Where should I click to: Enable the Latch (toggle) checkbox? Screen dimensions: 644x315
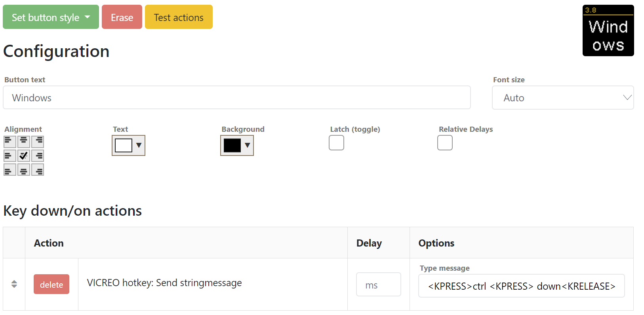pyautogui.click(x=336, y=143)
